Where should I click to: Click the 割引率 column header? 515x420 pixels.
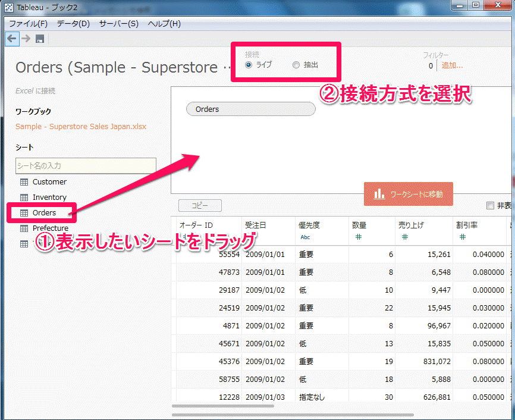(467, 225)
